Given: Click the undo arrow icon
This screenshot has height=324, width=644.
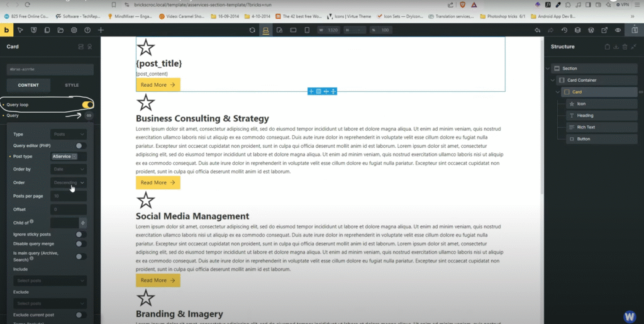Looking at the screenshot, I should pyautogui.click(x=537, y=30).
